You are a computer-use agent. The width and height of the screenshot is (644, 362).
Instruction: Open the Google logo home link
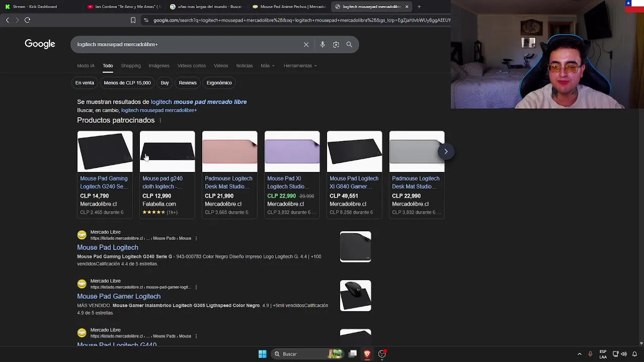click(x=40, y=44)
